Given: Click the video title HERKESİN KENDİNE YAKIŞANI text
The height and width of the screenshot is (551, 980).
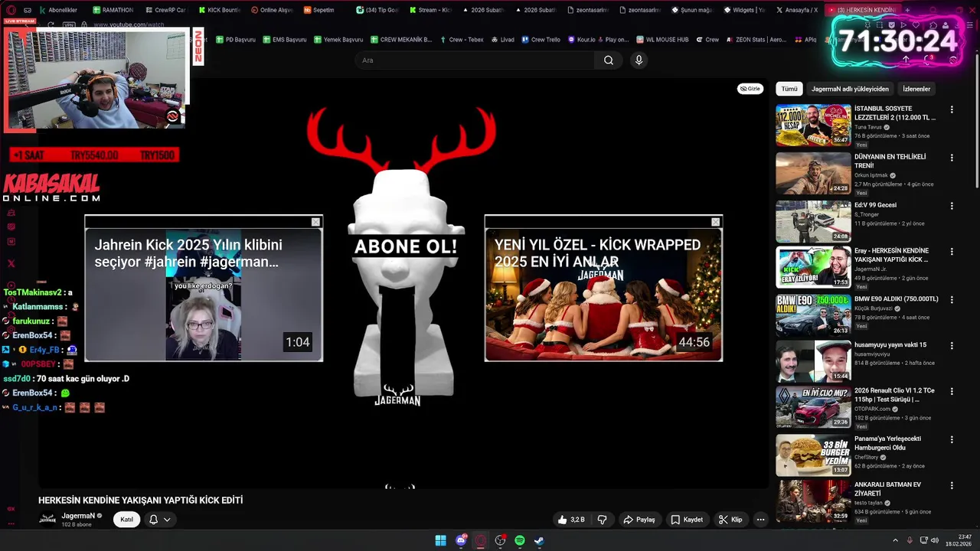Looking at the screenshot, I should click(x=141, y=500).
